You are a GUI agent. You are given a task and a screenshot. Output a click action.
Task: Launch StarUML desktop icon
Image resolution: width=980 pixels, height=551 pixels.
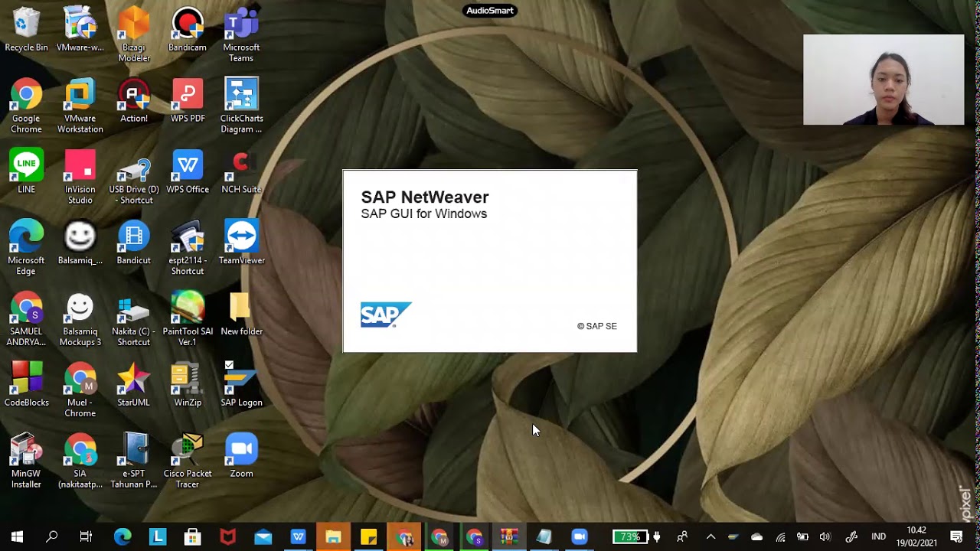coord(134,385)
